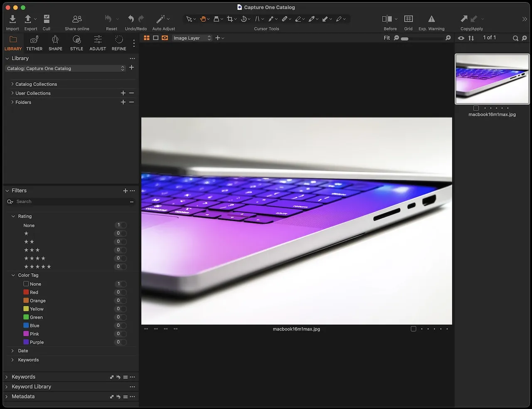
Task: Activate the Pan hand cursor tool
Action: tap(203, 18)
